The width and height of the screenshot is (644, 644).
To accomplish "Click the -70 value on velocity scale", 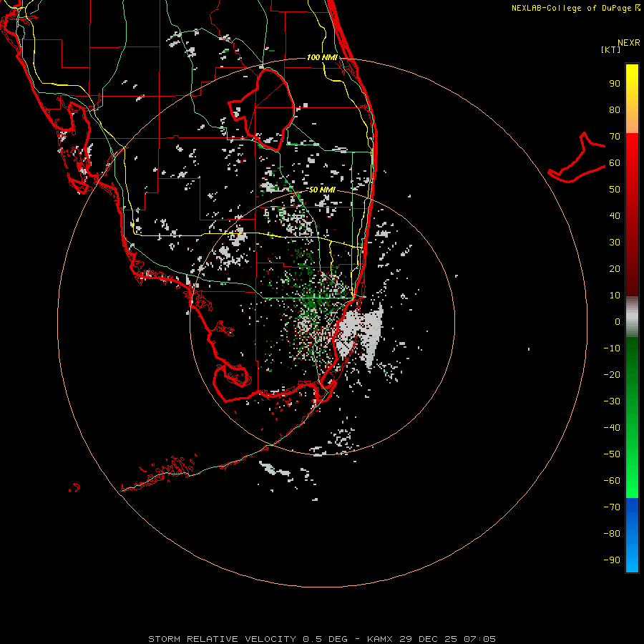I will click(612, 507).
